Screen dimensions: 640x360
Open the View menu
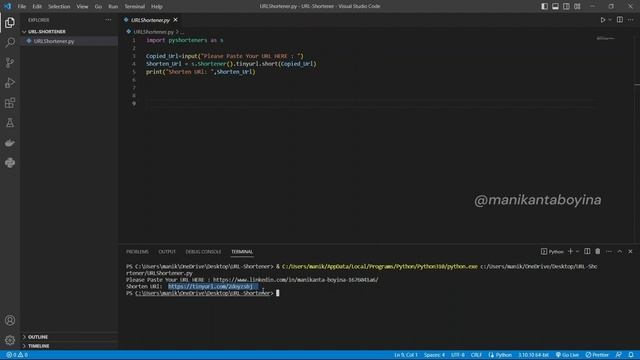82,7
